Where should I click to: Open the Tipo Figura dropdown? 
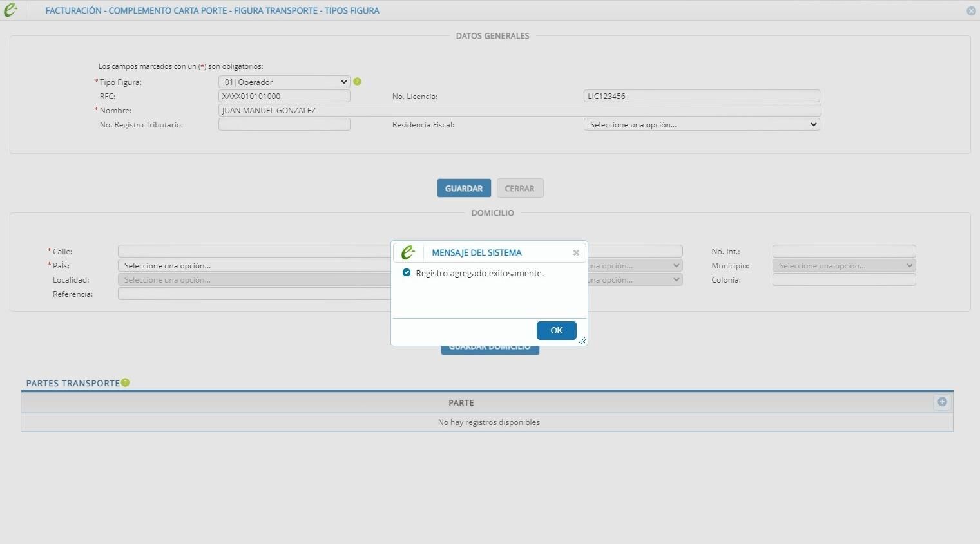[284, 82]
